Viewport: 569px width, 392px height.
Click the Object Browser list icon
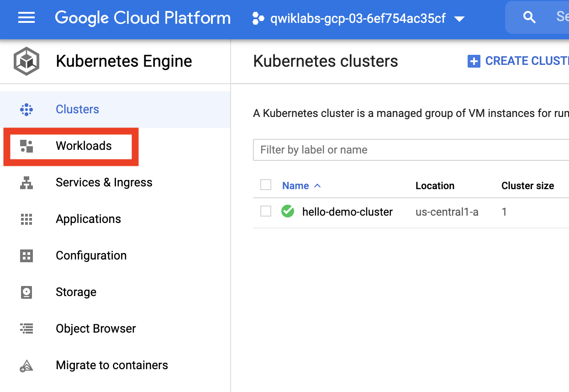[26, 328]
